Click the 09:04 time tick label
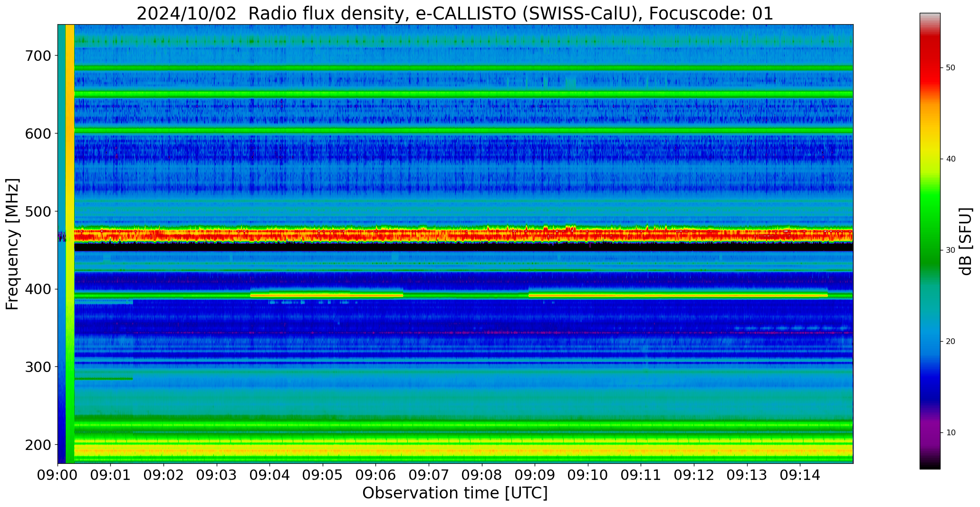980x507 pixels. (x=270, y=476)
